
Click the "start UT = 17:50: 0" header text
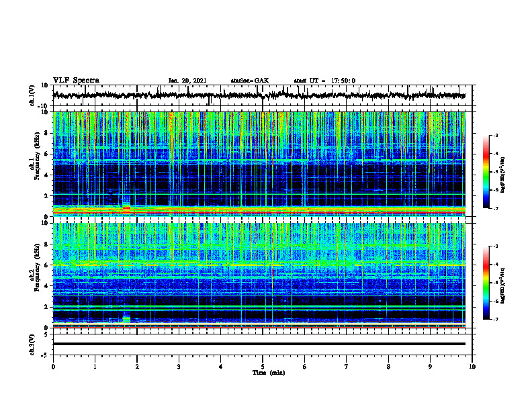(x=324, y=81)
